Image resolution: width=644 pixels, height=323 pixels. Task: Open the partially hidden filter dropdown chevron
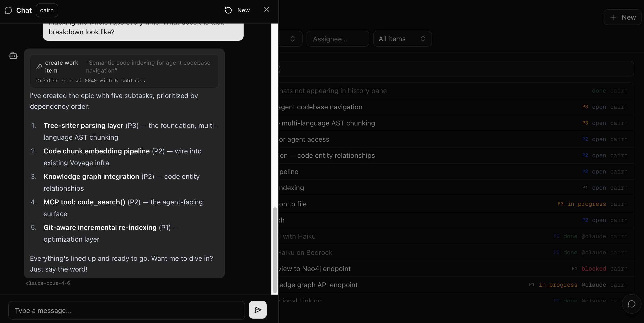(x=293, y=39)
